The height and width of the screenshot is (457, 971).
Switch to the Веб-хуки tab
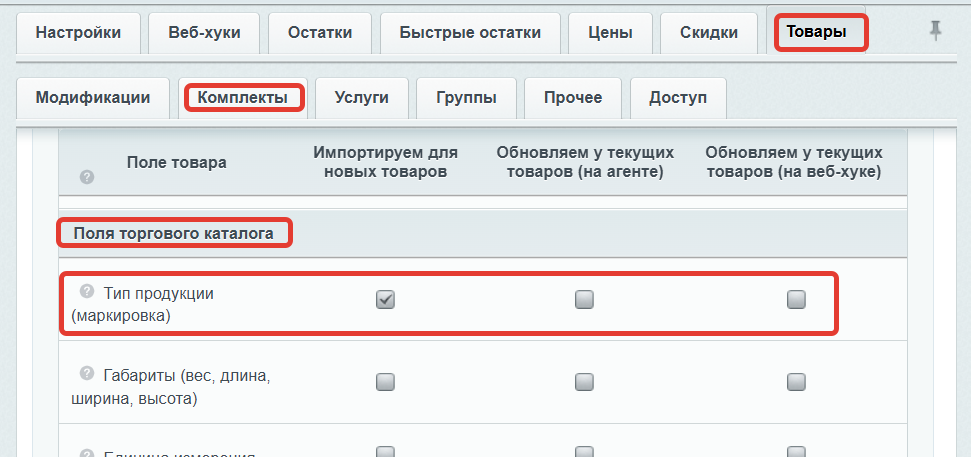coord(204,33)
